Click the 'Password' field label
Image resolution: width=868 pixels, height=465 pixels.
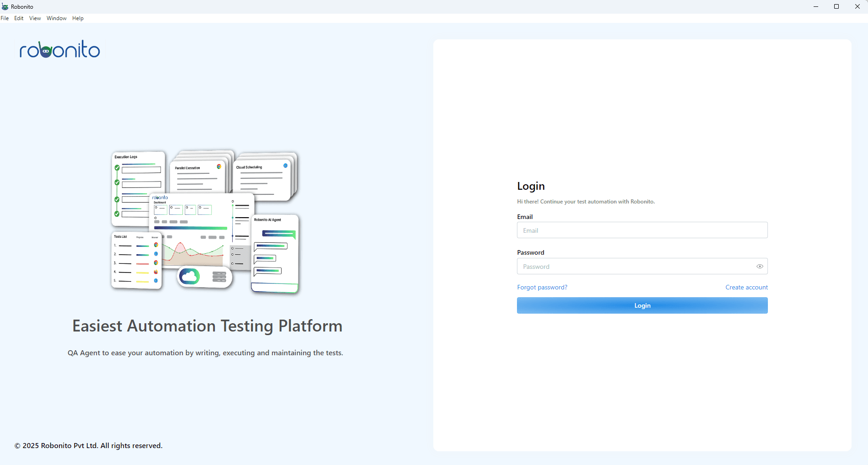(x=530, y=252)
